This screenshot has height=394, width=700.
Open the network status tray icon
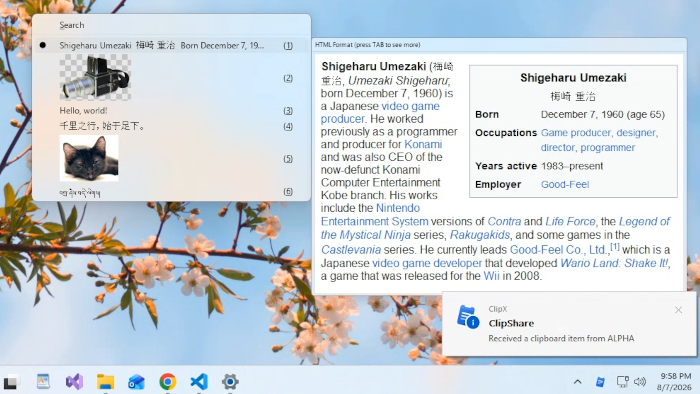[622, 382]
